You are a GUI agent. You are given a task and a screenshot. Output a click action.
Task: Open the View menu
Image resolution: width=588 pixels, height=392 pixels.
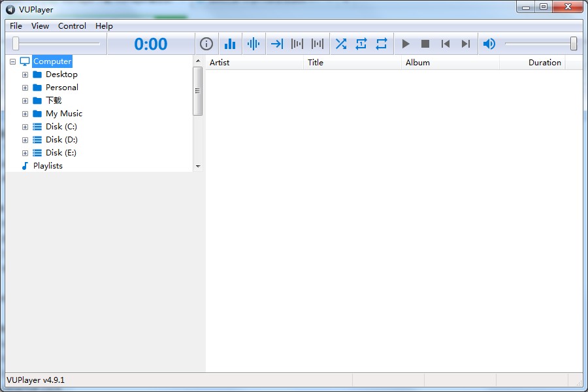(40, 26)
